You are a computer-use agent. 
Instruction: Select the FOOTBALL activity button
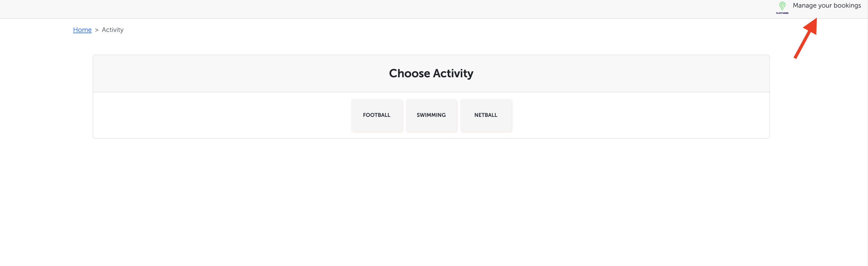pyautogui.click(x=377, y=115)
